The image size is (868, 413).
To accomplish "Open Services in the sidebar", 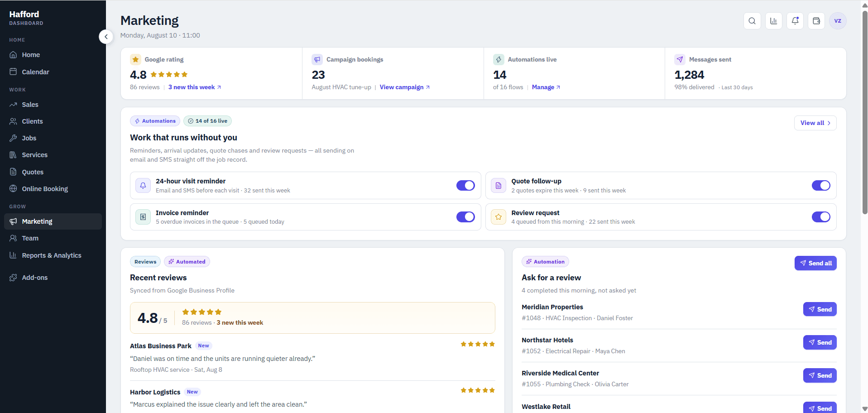I will 53,155.
